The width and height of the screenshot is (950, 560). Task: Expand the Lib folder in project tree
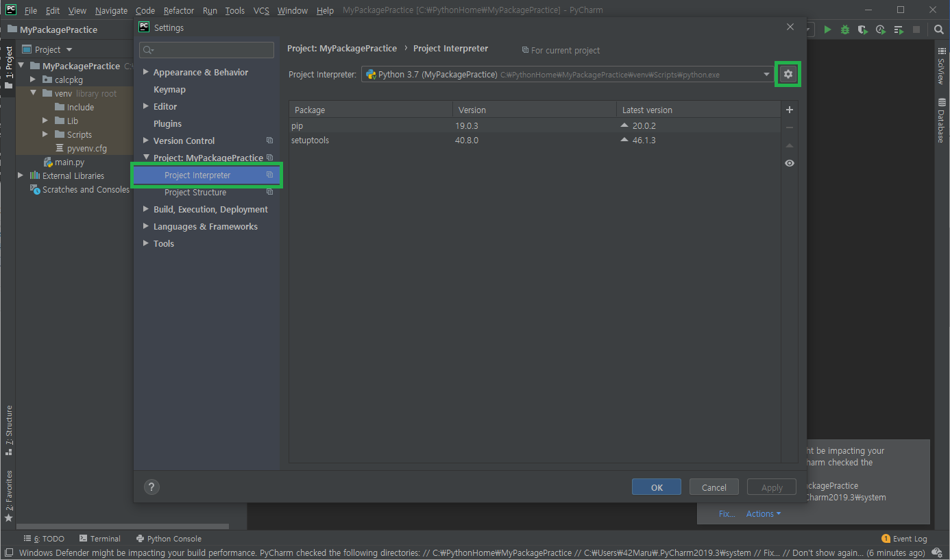click(x=45, y=121)
